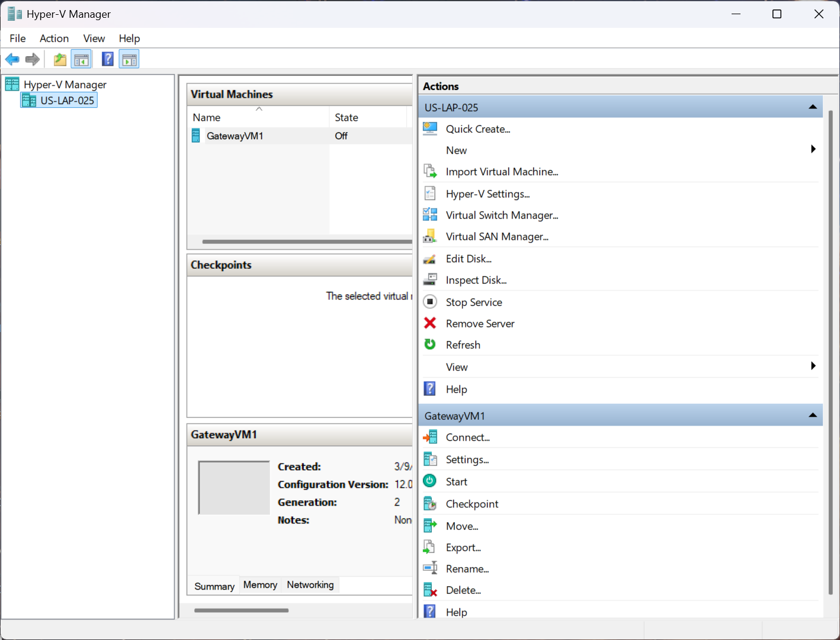Click the center pane bottom horizontal scrollbar
Image resolution: width=840 pixels, height=640 pixels.
pos(242,610)
